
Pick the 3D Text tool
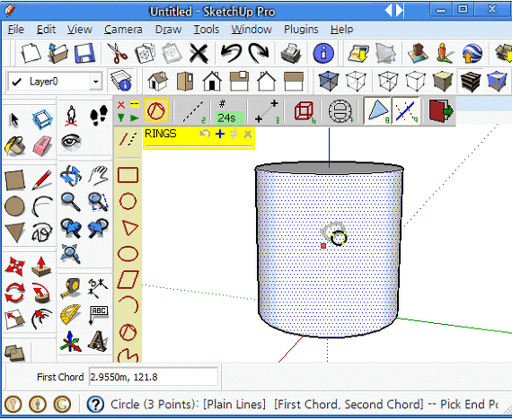tap(98, 341)
